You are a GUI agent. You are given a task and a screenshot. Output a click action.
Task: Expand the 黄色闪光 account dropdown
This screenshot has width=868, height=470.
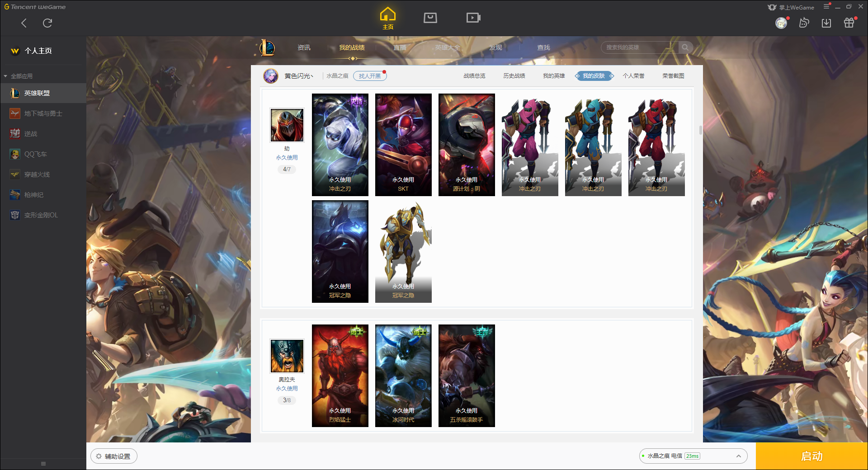pyautogui.click(x=299, y=76)
